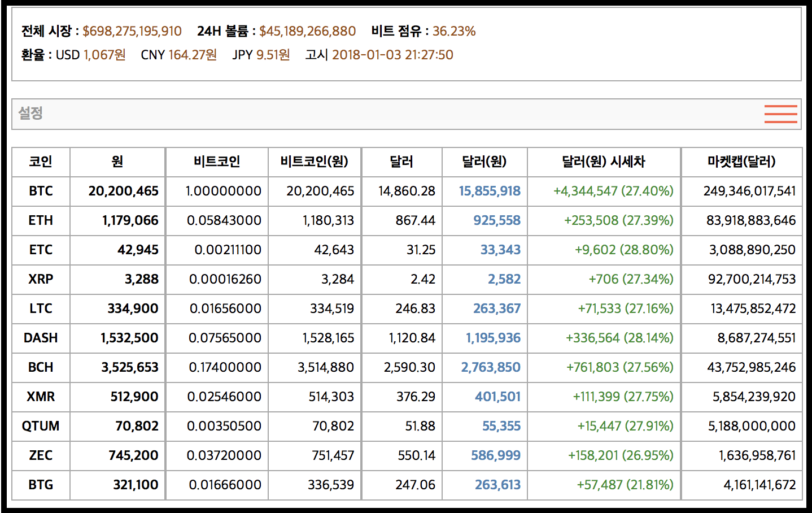This screenshot has width=812, height=513.
Task: Click the blue BTG value 263,613
Action: pos(498,485)
